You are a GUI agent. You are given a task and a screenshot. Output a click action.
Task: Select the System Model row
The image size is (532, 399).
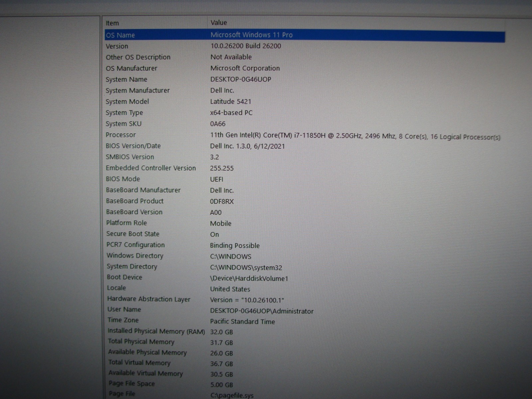(127, 101)
